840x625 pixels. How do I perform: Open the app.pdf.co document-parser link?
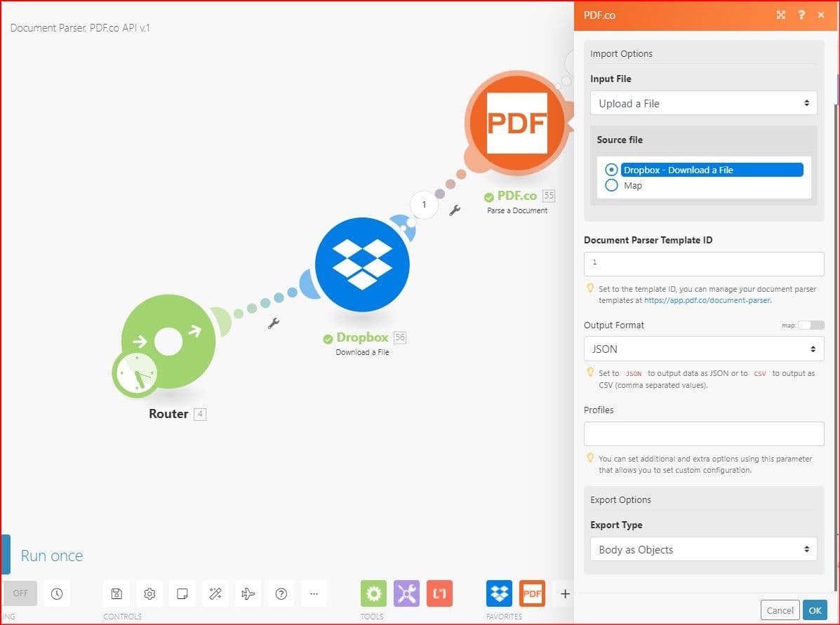[x=707, y=300]
